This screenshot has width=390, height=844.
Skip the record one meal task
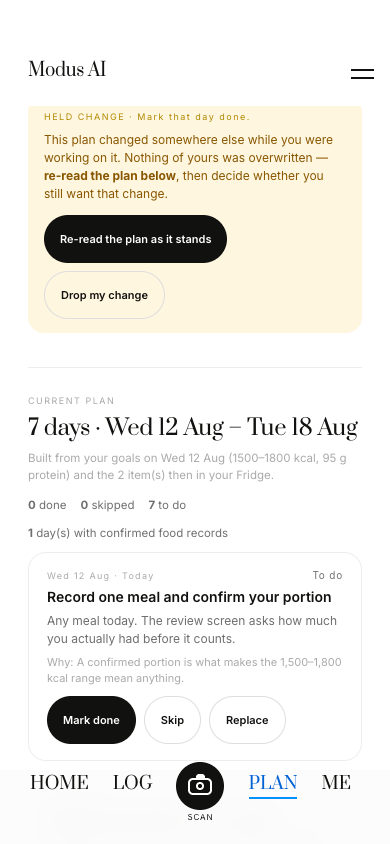(x=172, y=720)
